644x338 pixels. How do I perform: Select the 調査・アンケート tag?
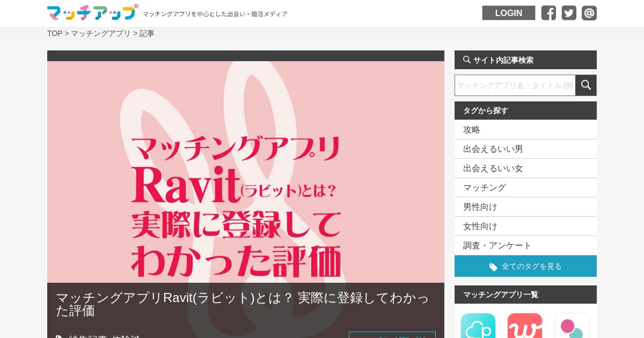[525, 246]
